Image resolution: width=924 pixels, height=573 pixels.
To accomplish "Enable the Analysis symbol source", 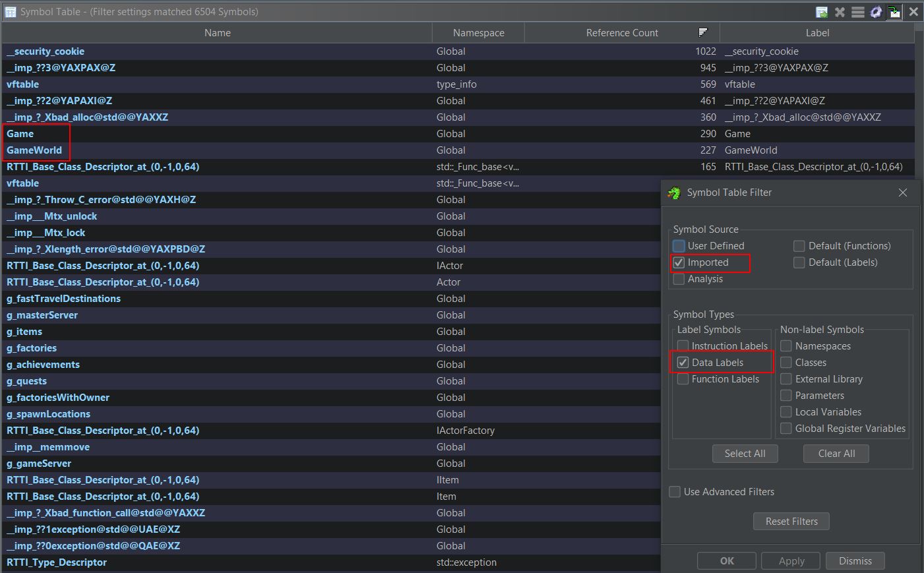I will (679, 279).
